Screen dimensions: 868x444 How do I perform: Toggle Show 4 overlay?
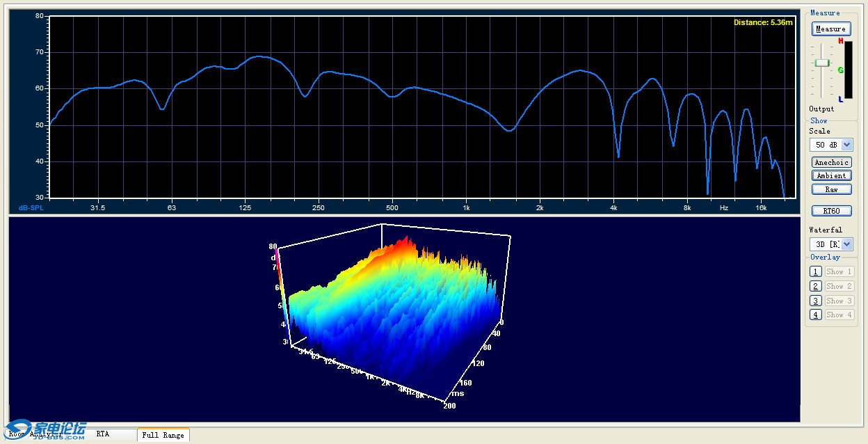(839, 315)
